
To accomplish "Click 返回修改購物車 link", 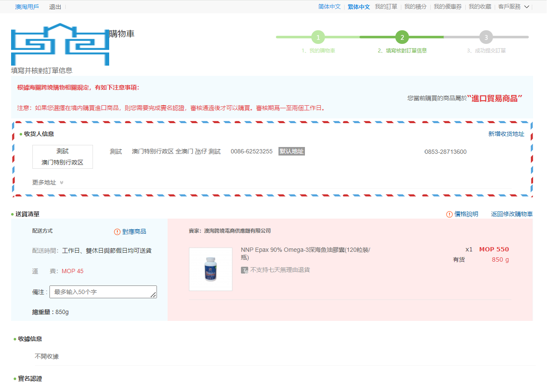I will tap(511, 214).
